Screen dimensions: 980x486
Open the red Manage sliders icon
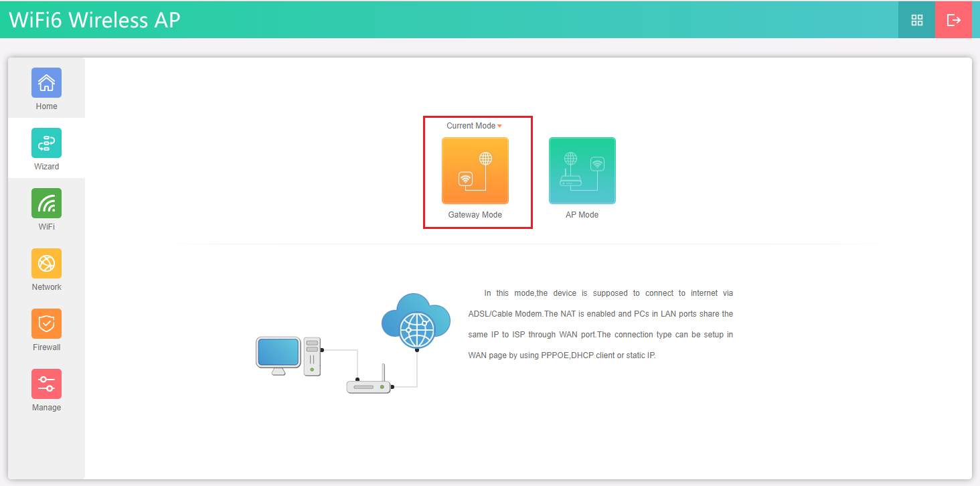46,384
